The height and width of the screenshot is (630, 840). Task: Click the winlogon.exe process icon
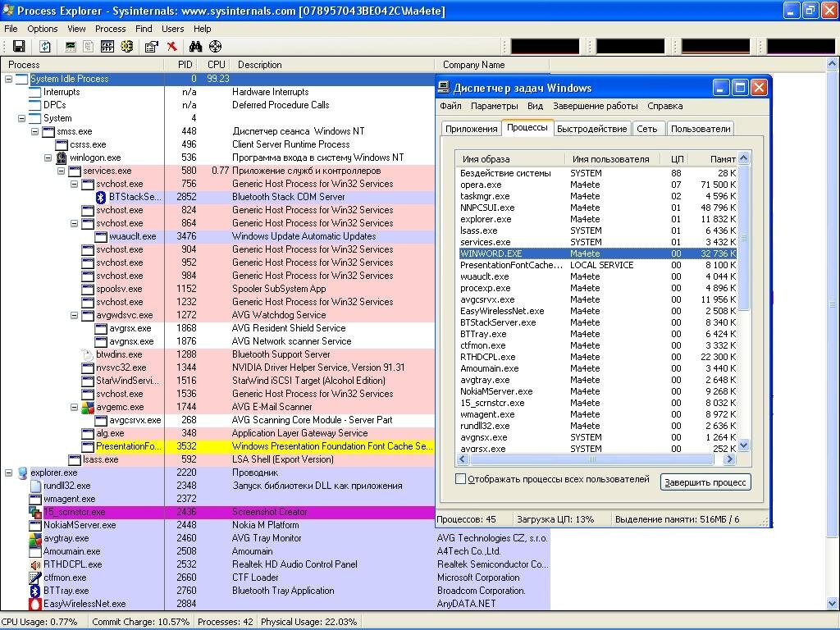62,158
